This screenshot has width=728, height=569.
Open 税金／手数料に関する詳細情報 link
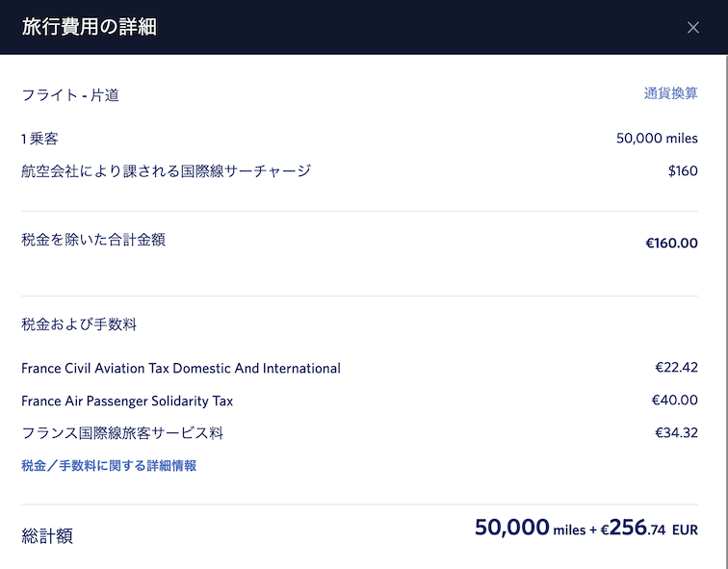[109, 466]
